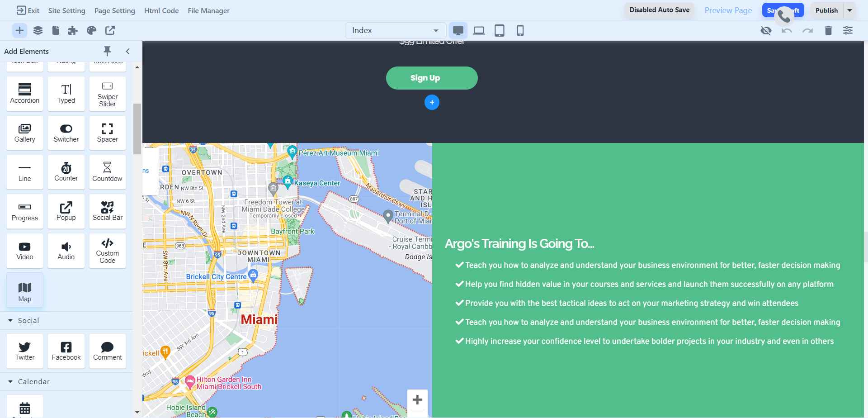868x418 pixels.
Task: Open the File Manager menu
Action: point(208,10)
